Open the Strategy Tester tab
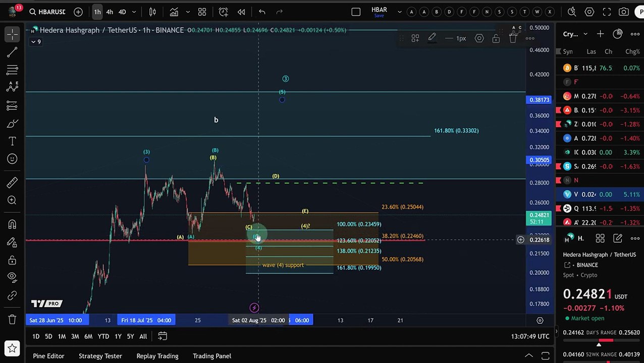Image resolution: width=644 pixels, height=363 pixels. pos(100,356)
